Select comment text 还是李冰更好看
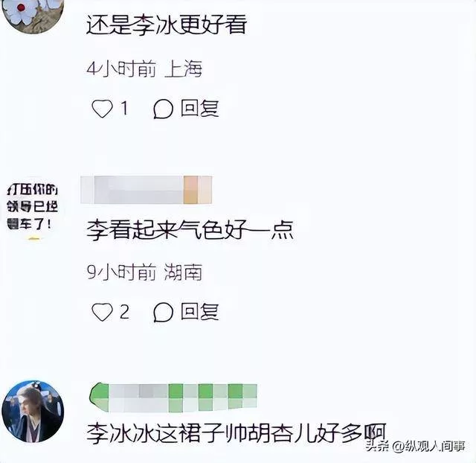The image size is (476, 463). click(167, 25)
